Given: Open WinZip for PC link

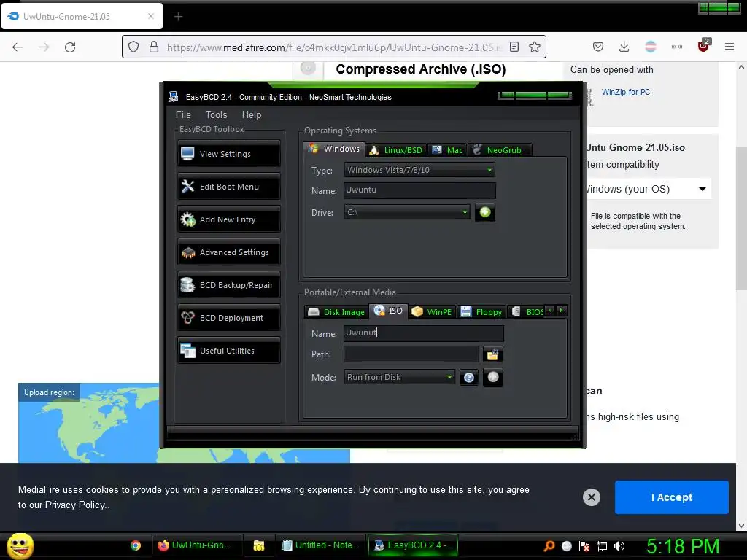Looking at the screenshot, I should pyautogui.click(x=625, y=92).
